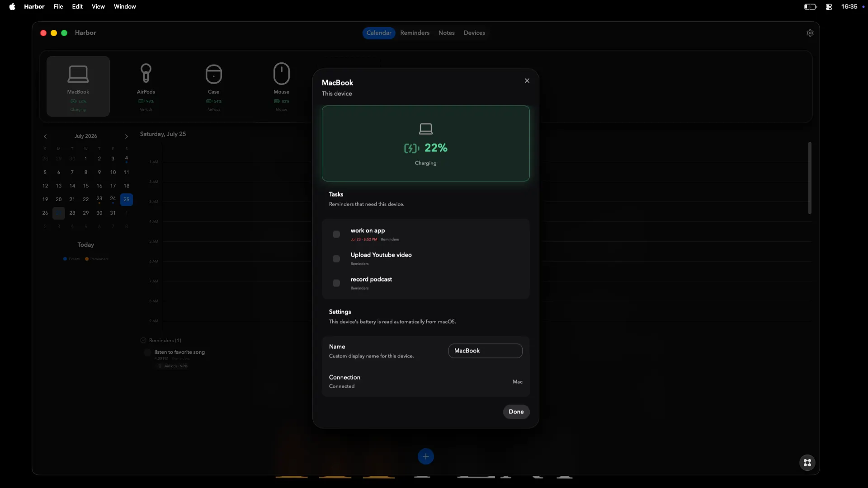Viewport: 868px width, 488px height.
Task: Switch to the Calendar tab
Action: click(x=379, y=33)
